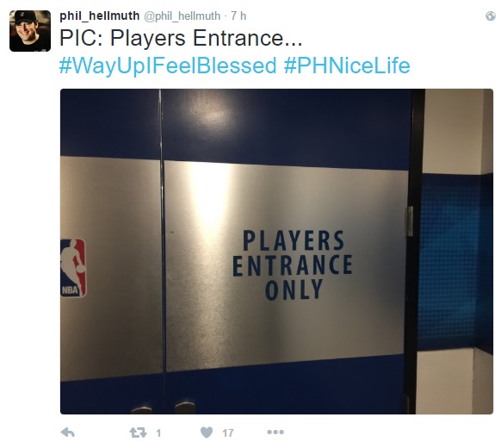Click the globe icon at top right
This screenshot has width=501, height=448.
(x=490, y=16)
